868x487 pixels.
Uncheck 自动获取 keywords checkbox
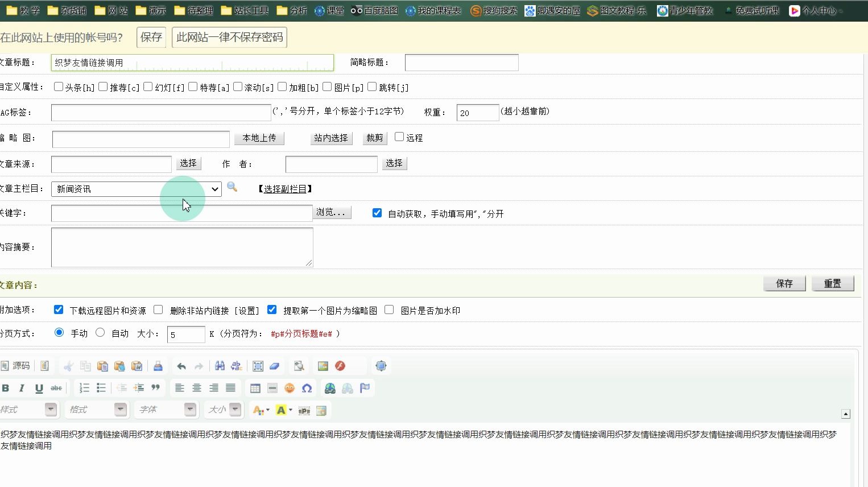[377, 213]
